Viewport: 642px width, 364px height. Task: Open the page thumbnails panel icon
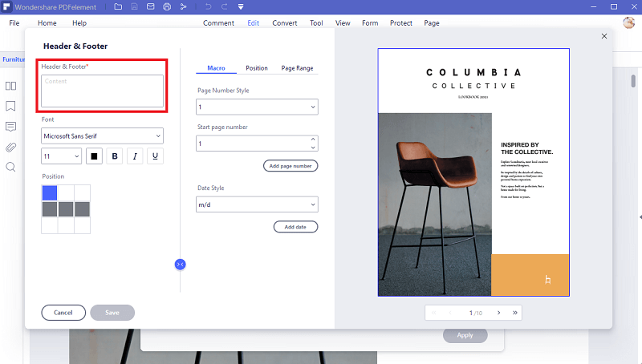pos(10,86)
